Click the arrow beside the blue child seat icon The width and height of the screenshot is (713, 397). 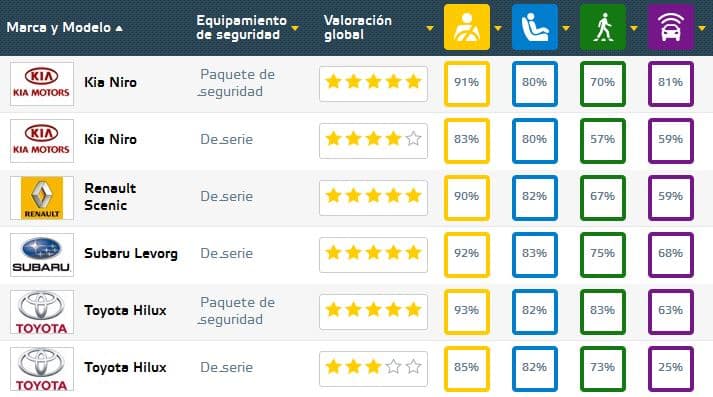pyautogui.click(x=566, y=28)
